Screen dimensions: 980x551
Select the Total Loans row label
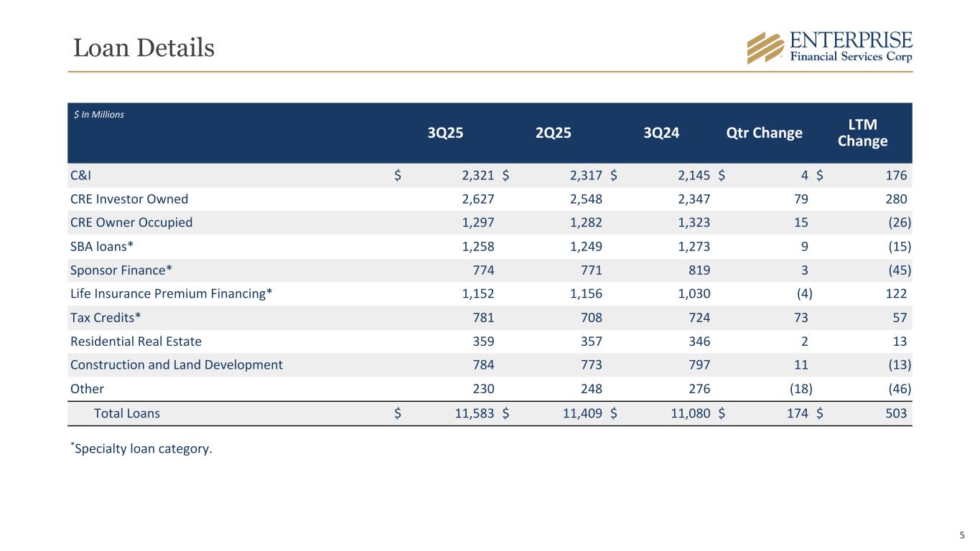pyautogui.click(x=127, y=413)
